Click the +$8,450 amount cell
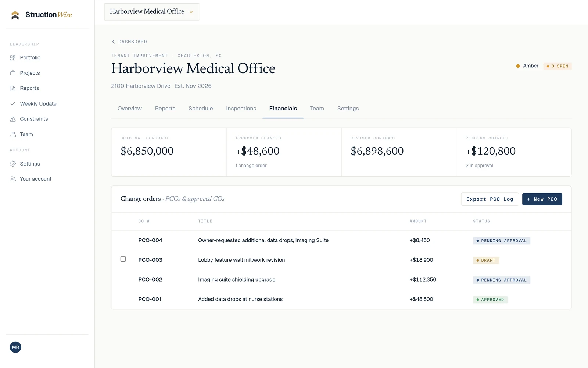 tap(420, 240)
